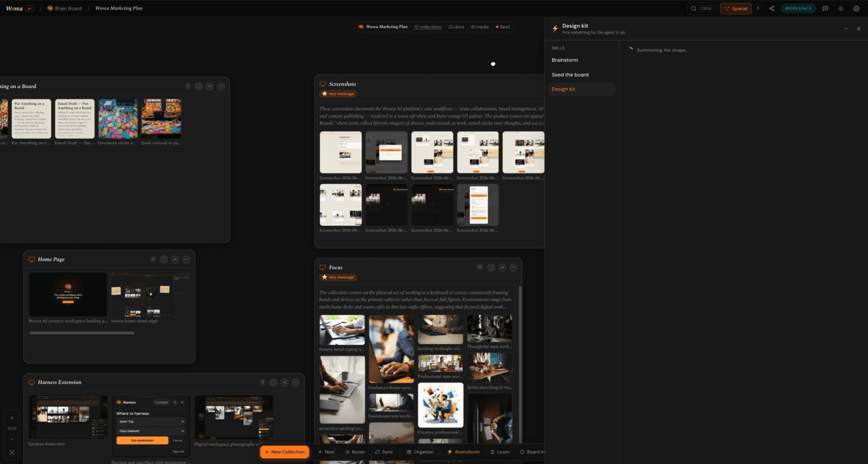Image resolution: width=868 pixels, height=464 pixels.
Task: Open Notes from the bottom toolbar
Action: (354, 452)
